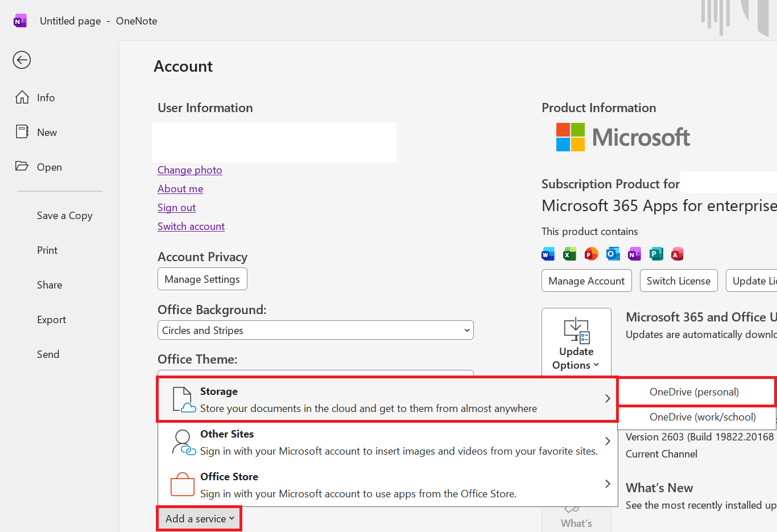Image resolution: width=777 pixels, height=532 pixels.
Task: Expand the Office Store submenu
Action: coord(387,485)
